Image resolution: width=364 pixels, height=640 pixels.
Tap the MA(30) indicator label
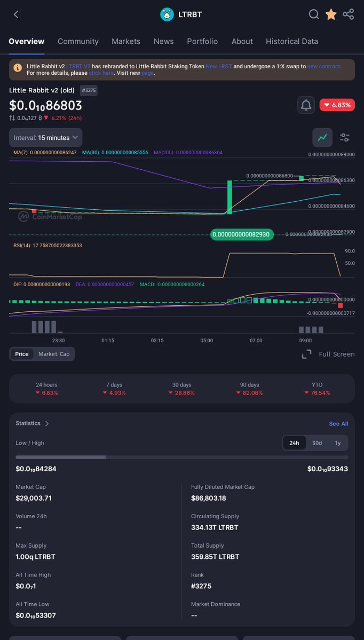point(115,152)
